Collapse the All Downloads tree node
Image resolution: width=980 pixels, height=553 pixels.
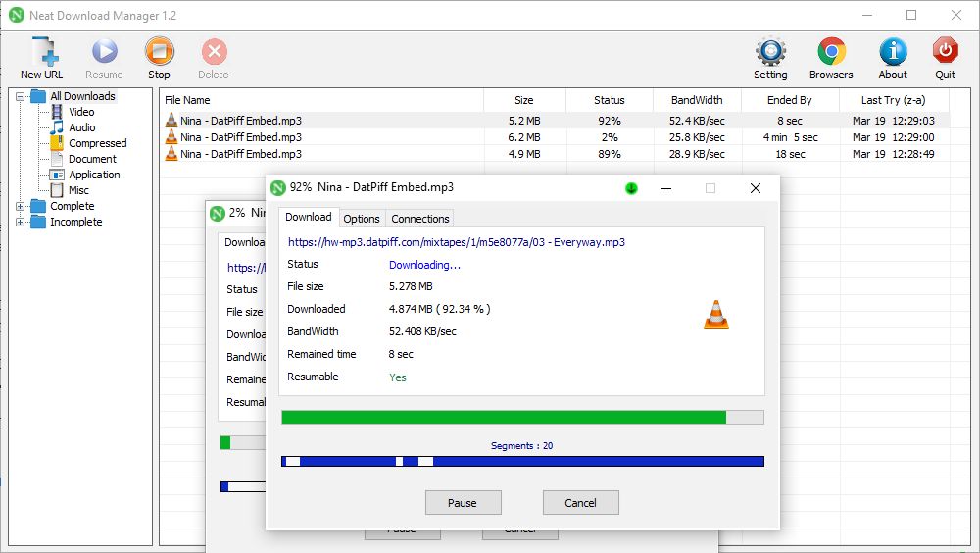pyautogui.click(x=20, y=96)
